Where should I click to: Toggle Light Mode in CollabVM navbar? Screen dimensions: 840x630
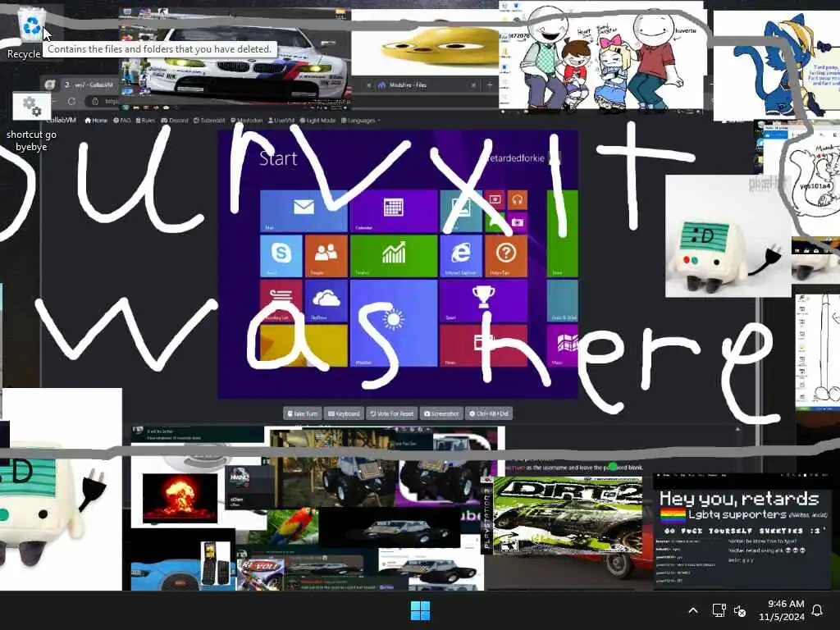tap(317, 121)
